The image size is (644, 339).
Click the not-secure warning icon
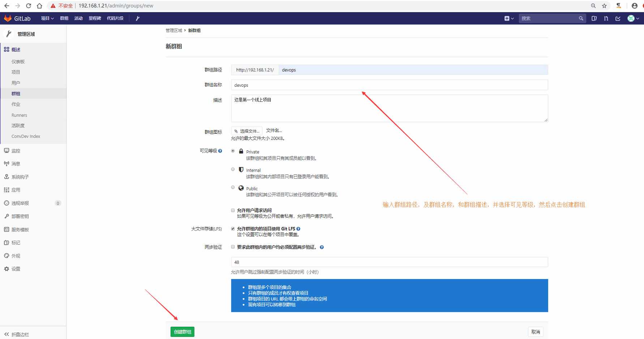53,6
